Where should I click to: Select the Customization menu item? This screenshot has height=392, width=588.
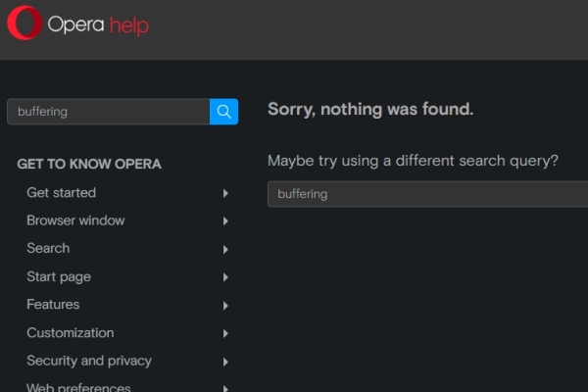(x=70, y=333)
